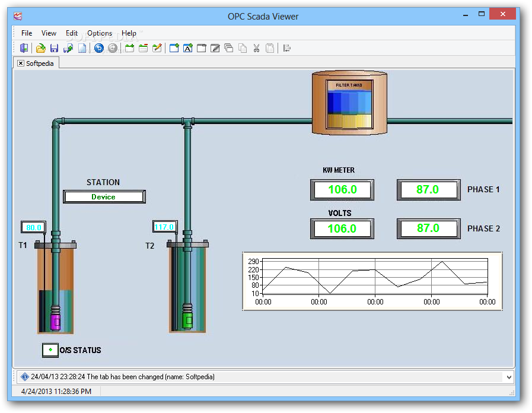Edit tab using the pencil tab icon
This screenshot has height=413, width=532.
[x=157, y=48]
